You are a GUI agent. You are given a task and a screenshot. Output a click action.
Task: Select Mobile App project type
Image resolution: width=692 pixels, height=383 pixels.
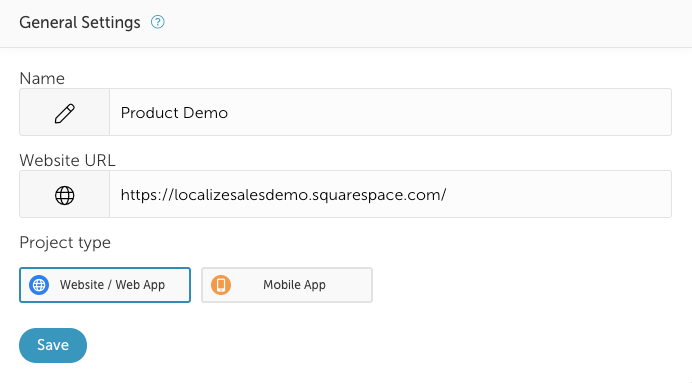pyautogui.click(x=287, y=285)
